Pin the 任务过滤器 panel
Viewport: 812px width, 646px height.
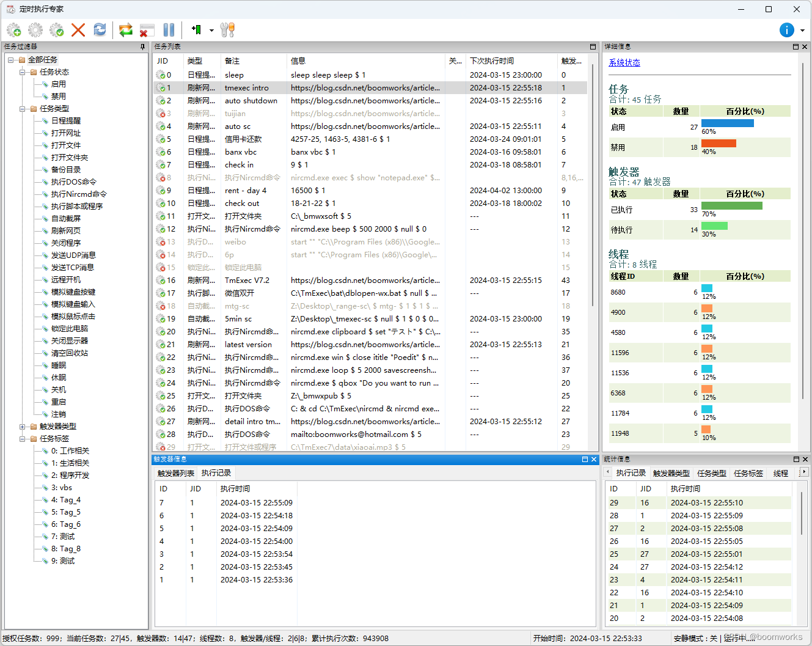(143, 46)
